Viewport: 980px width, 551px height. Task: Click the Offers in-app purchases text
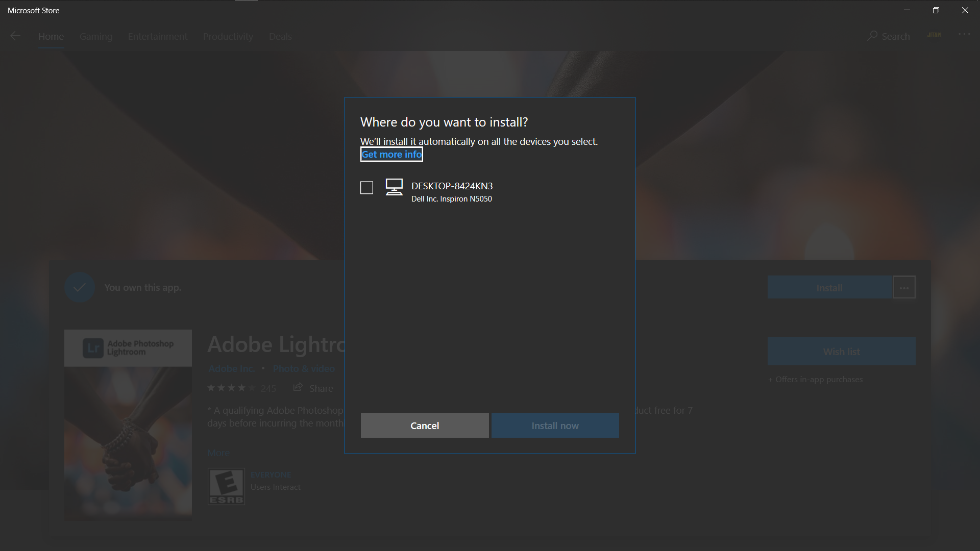point(815,380)
